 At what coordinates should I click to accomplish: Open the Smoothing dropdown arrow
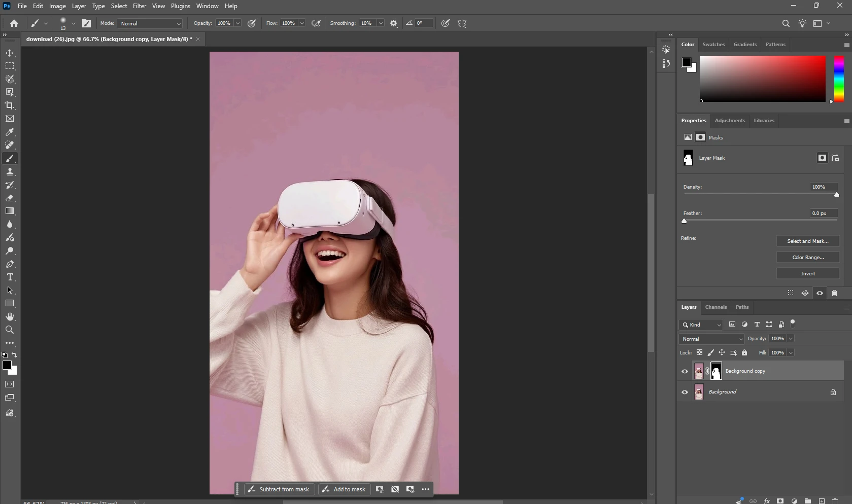pos(381,23)
